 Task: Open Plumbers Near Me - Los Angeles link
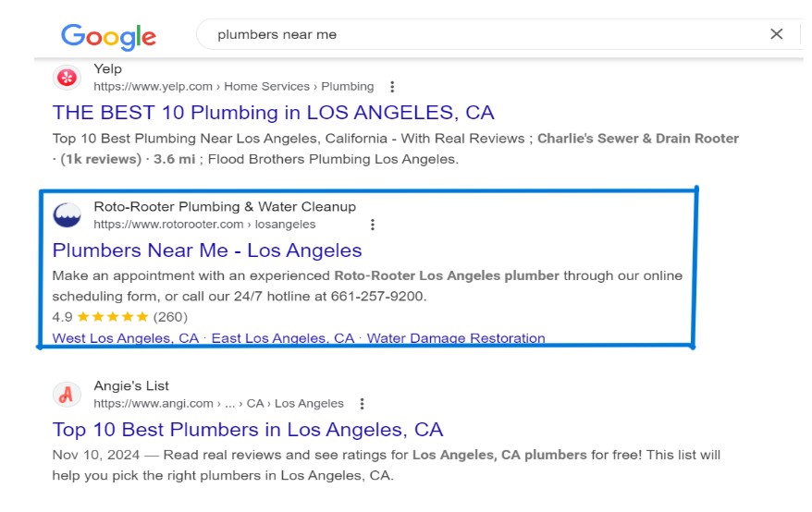click(x=207, y=250)
